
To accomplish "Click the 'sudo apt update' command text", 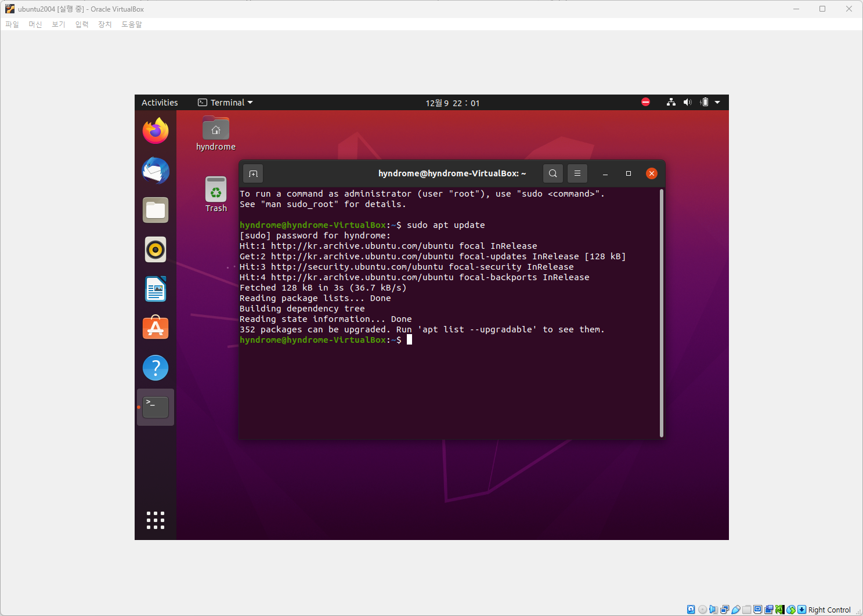I will click(x=446, y=225).
